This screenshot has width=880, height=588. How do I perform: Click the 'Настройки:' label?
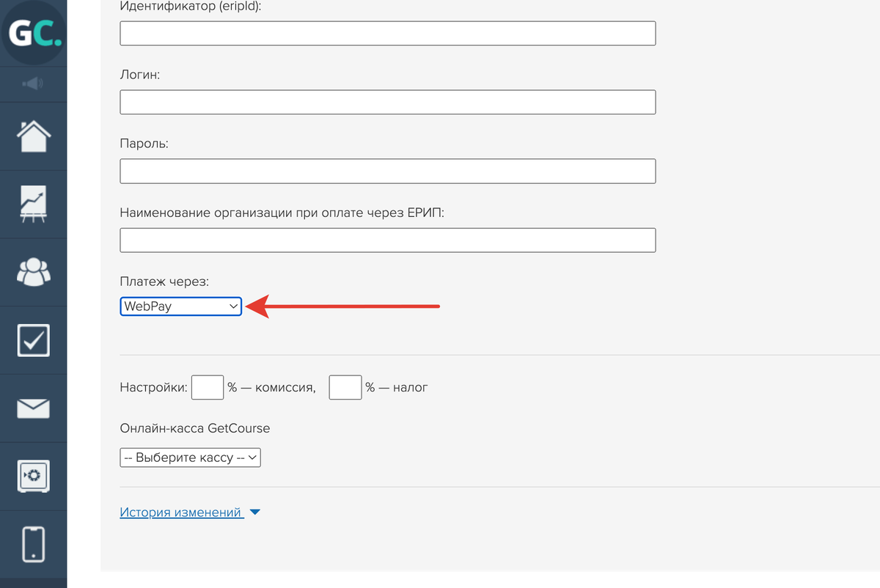point(154,387)
